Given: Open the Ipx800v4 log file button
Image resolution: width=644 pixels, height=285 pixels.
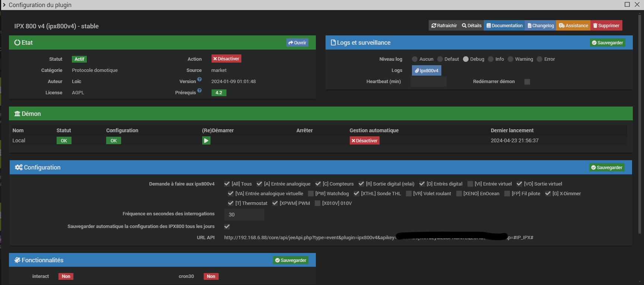Looking at the screenshot, I should (426, 70).
